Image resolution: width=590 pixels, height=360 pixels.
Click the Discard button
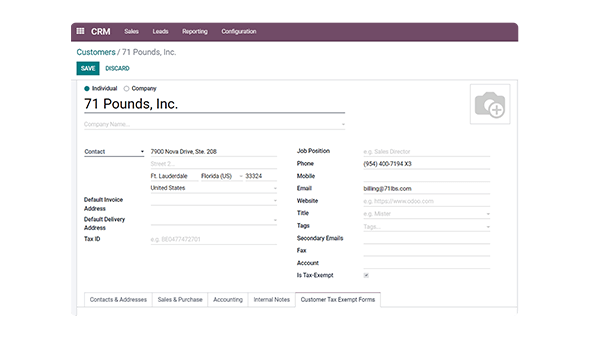coord(117,68)
